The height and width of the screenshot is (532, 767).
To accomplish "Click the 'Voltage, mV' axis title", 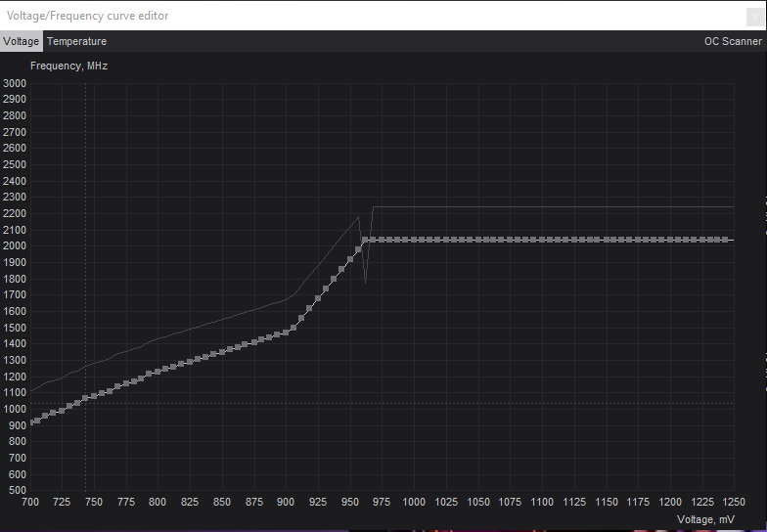I will tap(706, 520).
